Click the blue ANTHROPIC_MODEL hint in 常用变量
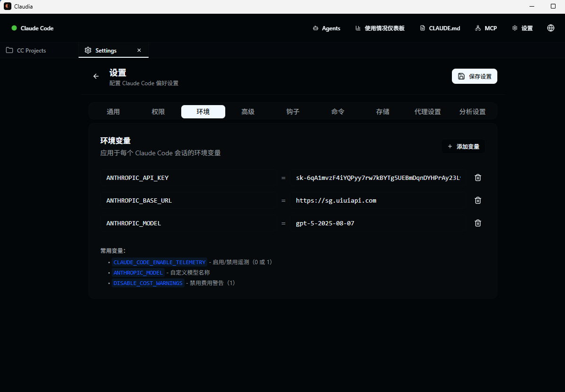The height and width of the screenshot is (392, 565). [138, 273]
